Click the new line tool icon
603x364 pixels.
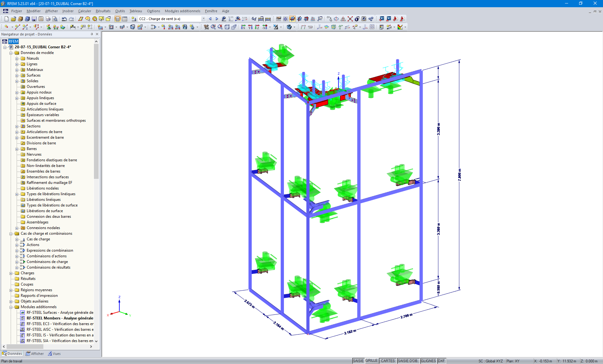[17, 27]
